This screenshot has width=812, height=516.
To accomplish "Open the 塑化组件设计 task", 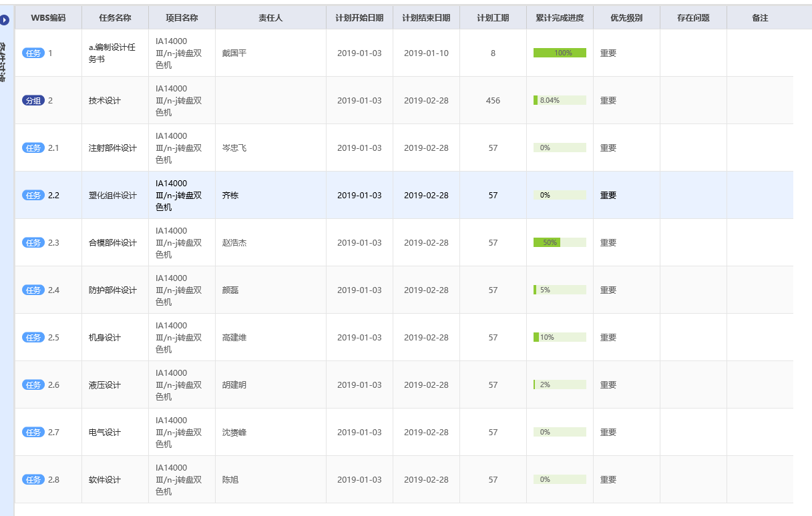I will (x=112, y=195).
